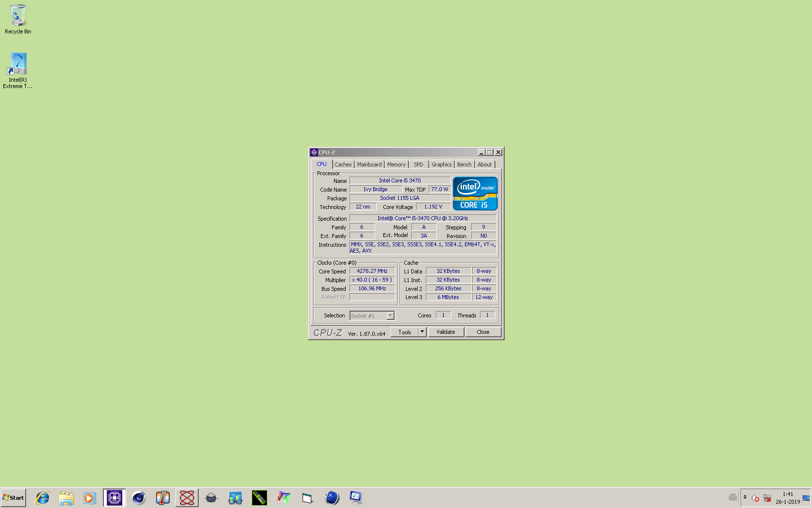Show hidden tray icons with the chevron
The image size is (812, 508).
[745, 497]
